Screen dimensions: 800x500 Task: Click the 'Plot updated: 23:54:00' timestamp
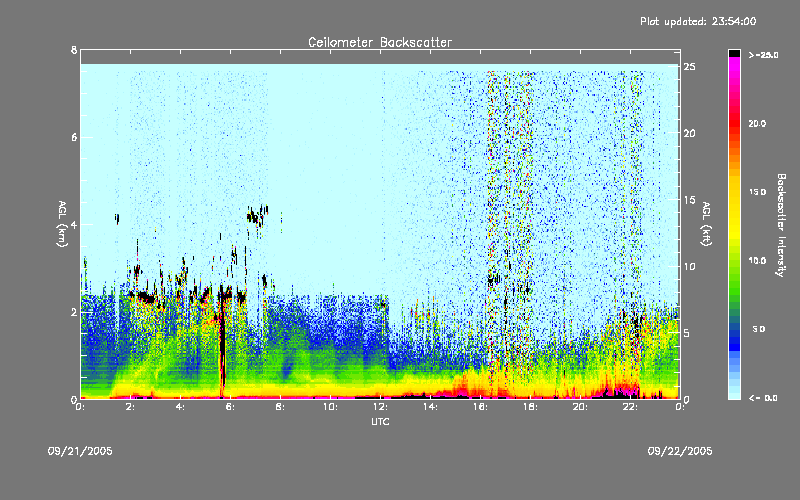coord(698,21)
